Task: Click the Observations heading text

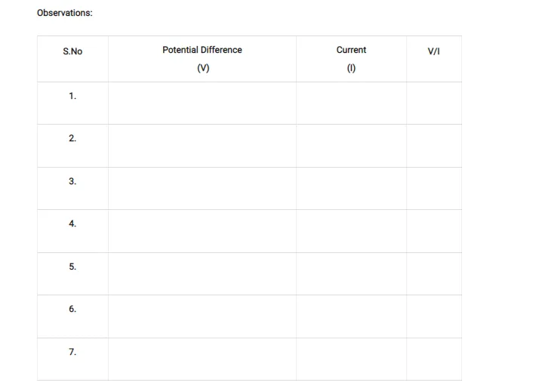Action: pyautogui.click(x=65, y=13)
